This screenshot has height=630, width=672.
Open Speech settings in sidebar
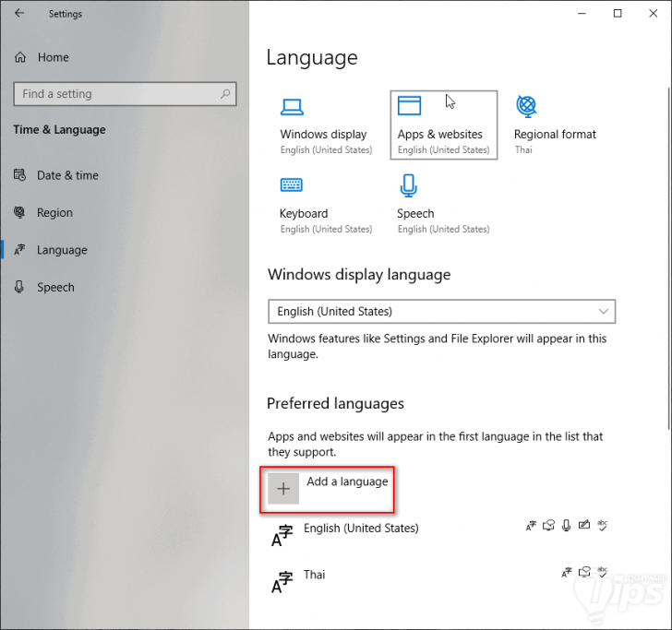[x=44, y=287]
